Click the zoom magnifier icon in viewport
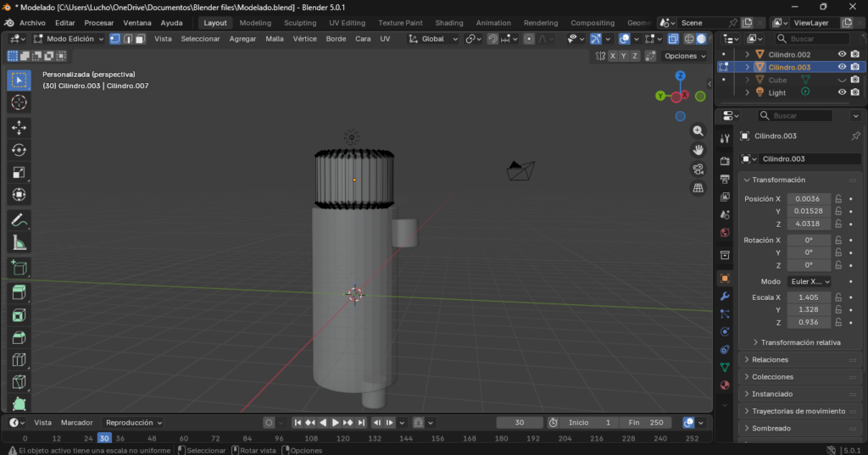This screenshot has height=455, width=868. pos(698,131)
